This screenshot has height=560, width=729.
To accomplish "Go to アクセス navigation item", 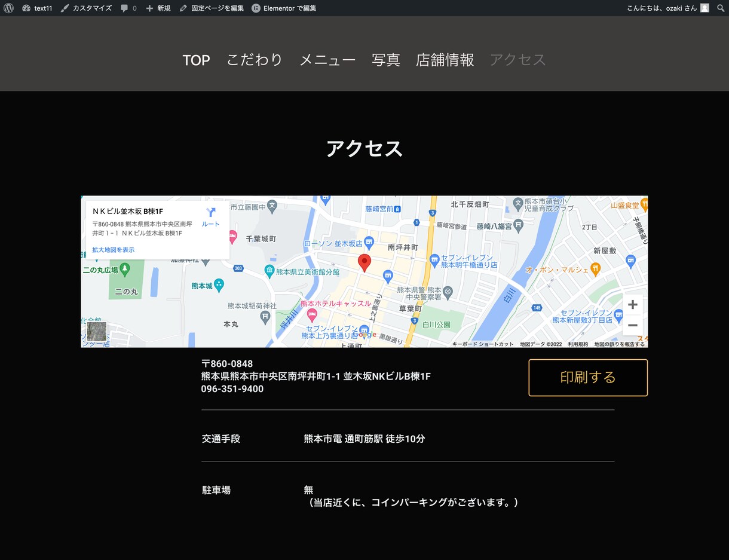I will point(518,60).
